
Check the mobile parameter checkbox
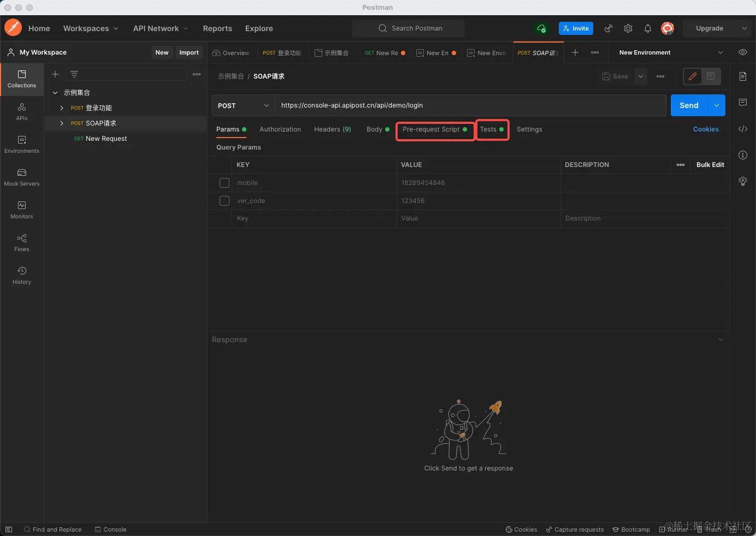point(224,183)
